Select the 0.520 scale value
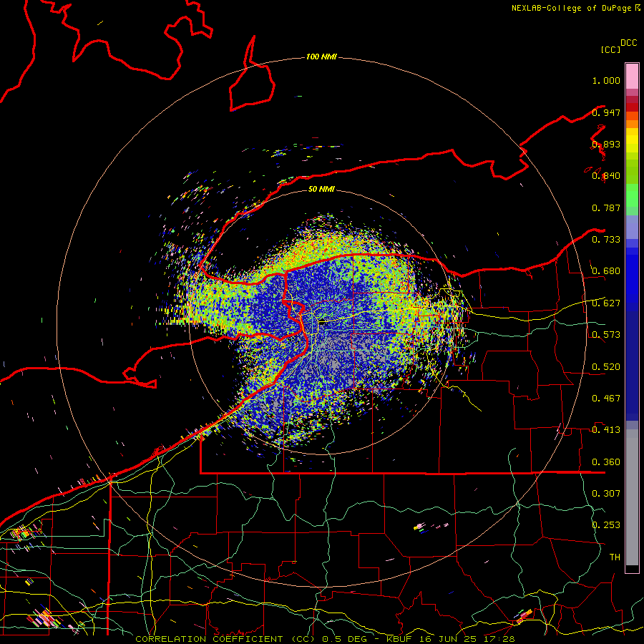 click(x=606, y=367)
